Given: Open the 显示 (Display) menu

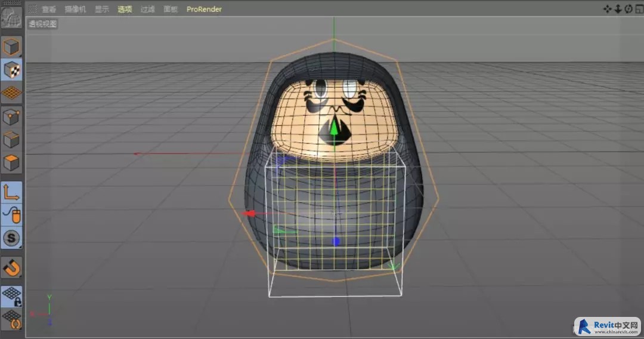Looking at the screenshot, I should [x=102, y=9].
